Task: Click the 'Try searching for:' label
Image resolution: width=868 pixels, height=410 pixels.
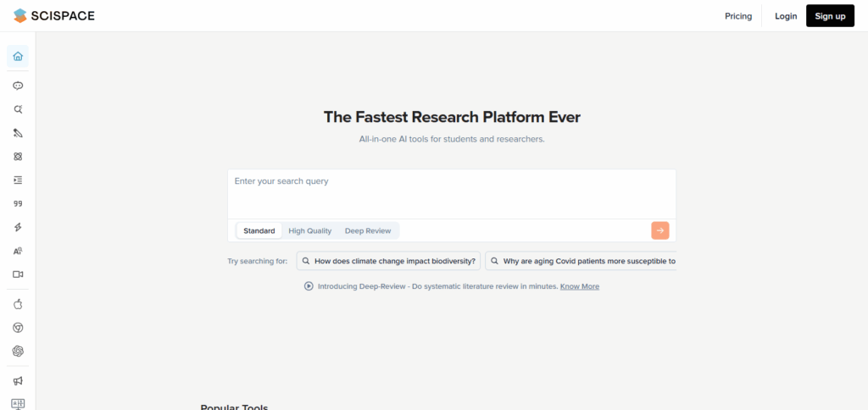Action: coord(258,261)
